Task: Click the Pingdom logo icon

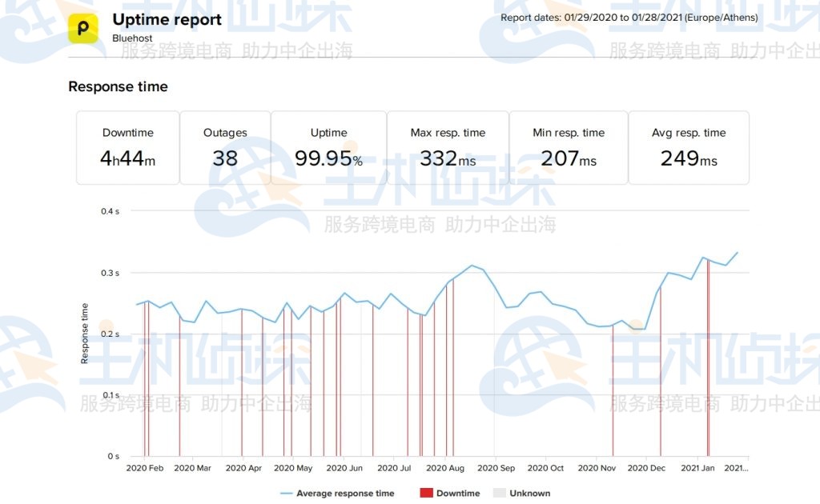Action: [83, 26]
